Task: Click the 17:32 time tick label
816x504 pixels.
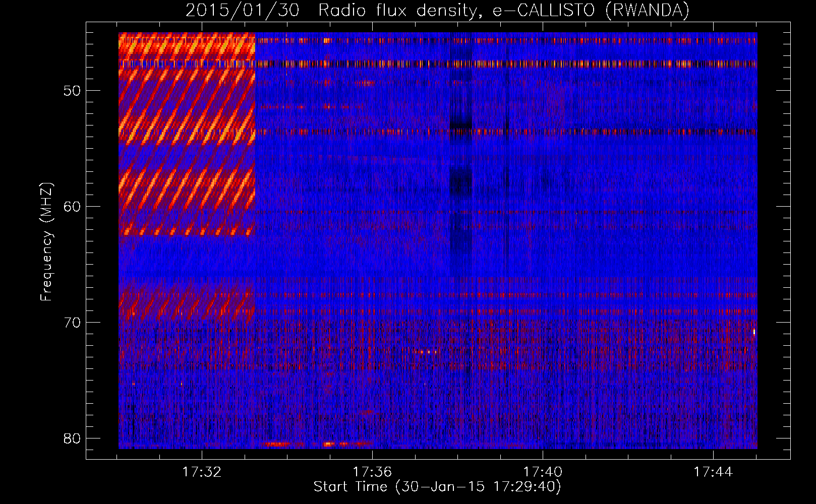Action: [x=202, y=472]
